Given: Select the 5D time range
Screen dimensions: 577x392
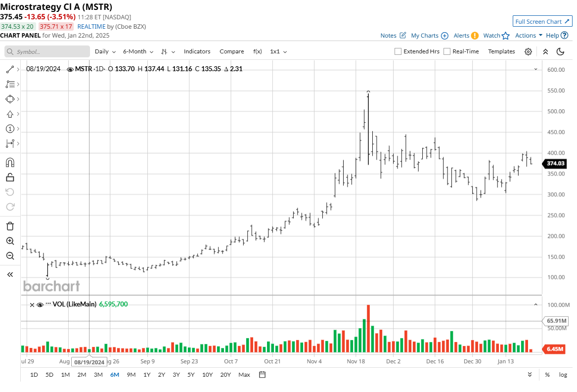Looking at the screenshot, I should [x=49, y=375].
